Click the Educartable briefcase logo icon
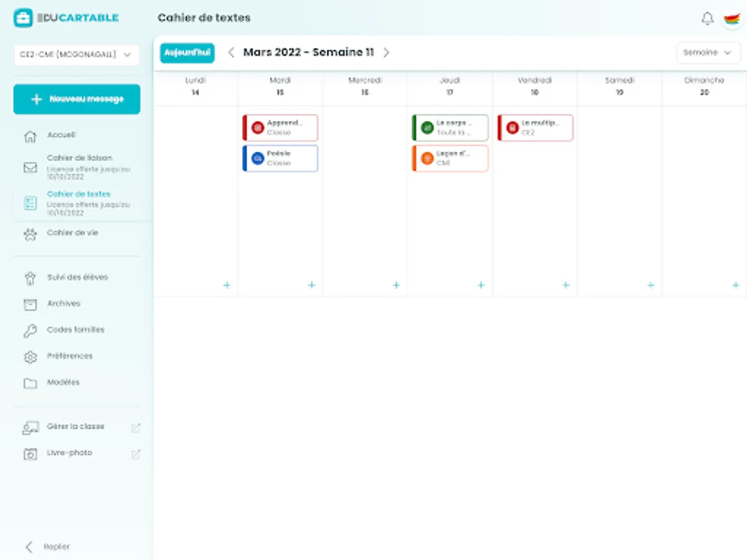This screenshot has width=747, height=560. click(23, 18)
